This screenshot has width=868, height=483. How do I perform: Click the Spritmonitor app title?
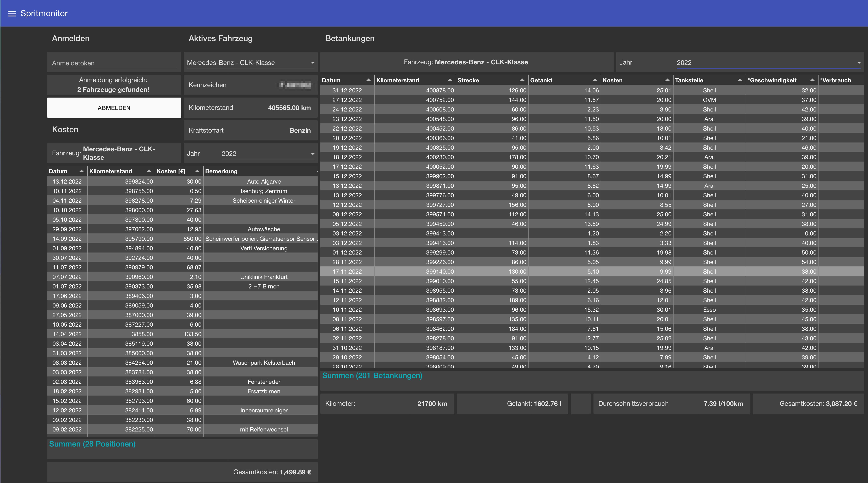point(44,14)
